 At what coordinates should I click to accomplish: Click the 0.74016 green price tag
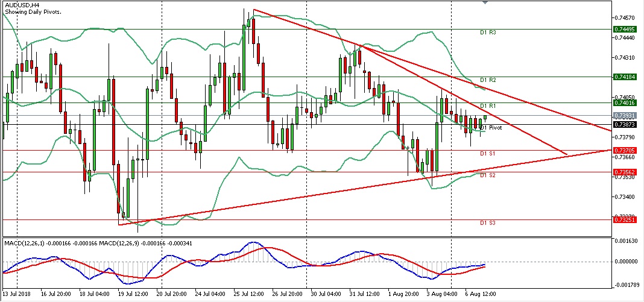625,102
